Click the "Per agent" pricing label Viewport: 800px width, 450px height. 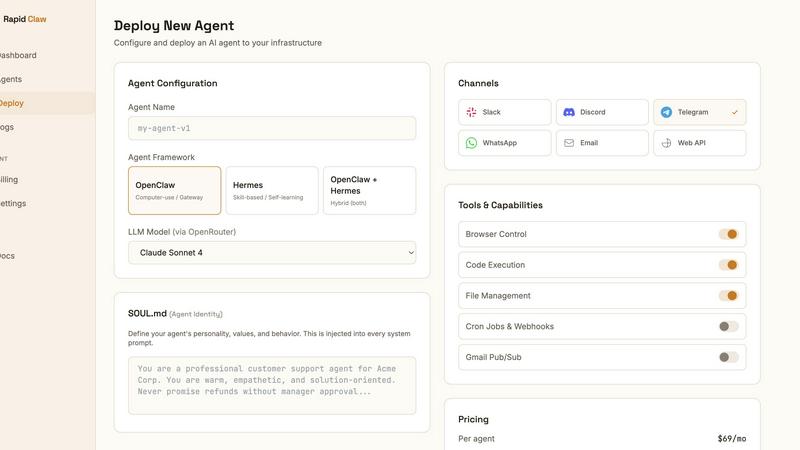pyautogui.click(x=477, y=439)
